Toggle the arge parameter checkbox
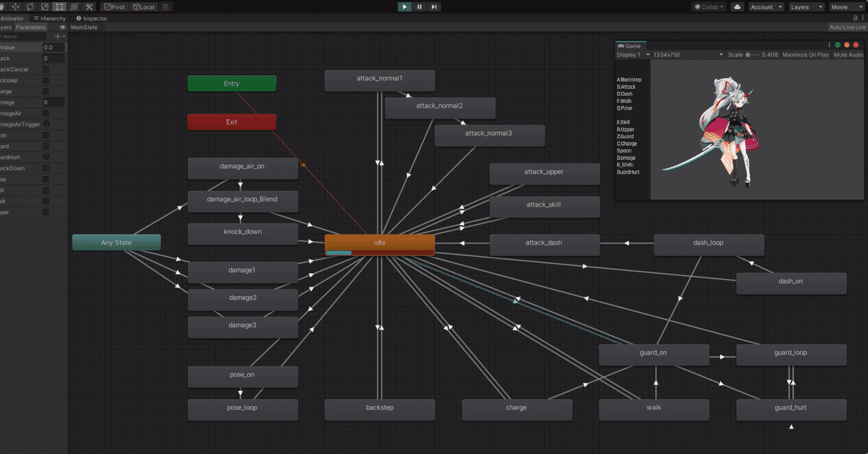 point(45,91)
